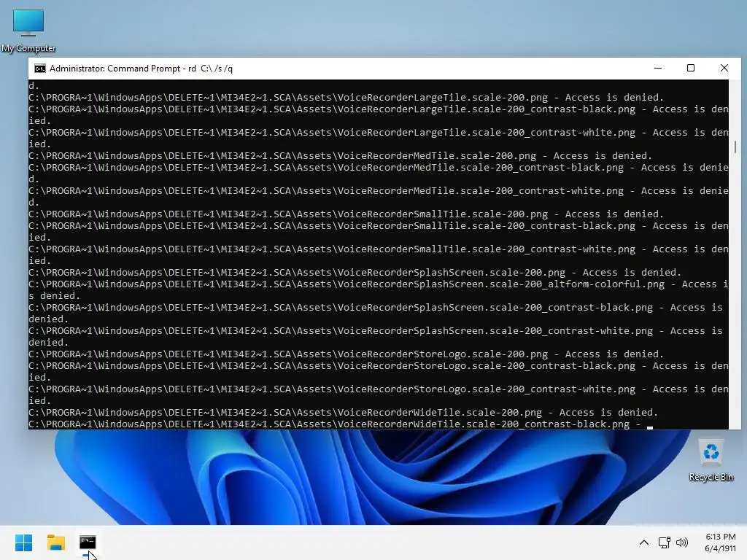Click the VoiceRecorderSmallTile.scale-200.png output line
Image resolution: width=747 pixels, height=560 pixels.
pos(346,214)
